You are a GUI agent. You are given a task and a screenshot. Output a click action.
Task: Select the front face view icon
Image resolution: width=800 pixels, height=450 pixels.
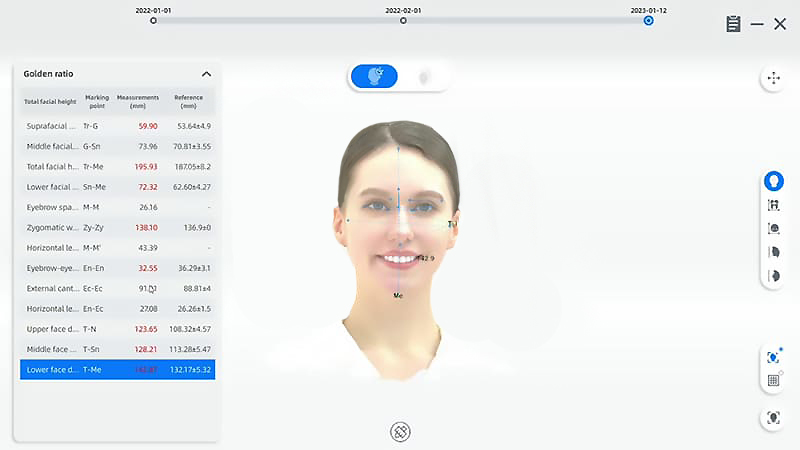(x=773, y=181)
